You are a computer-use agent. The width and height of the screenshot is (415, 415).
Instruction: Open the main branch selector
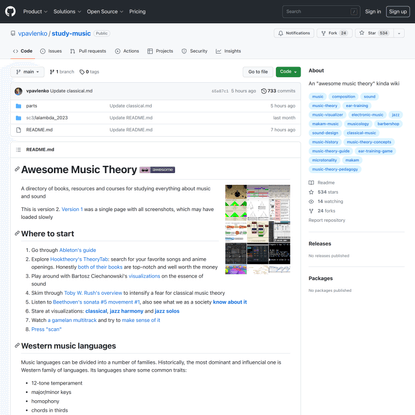click(x=28, y=72)
